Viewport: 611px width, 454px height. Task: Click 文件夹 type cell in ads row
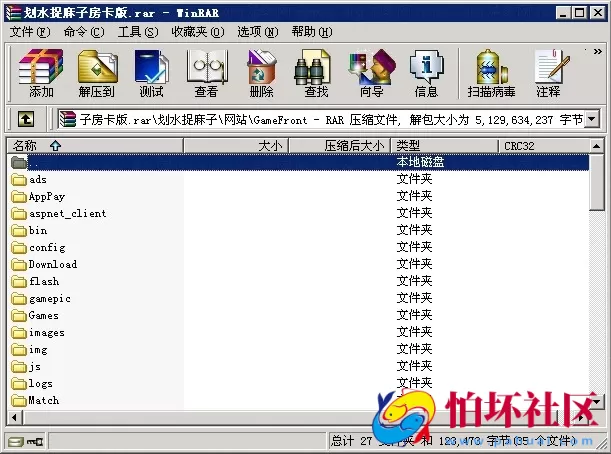click(414, 179)
